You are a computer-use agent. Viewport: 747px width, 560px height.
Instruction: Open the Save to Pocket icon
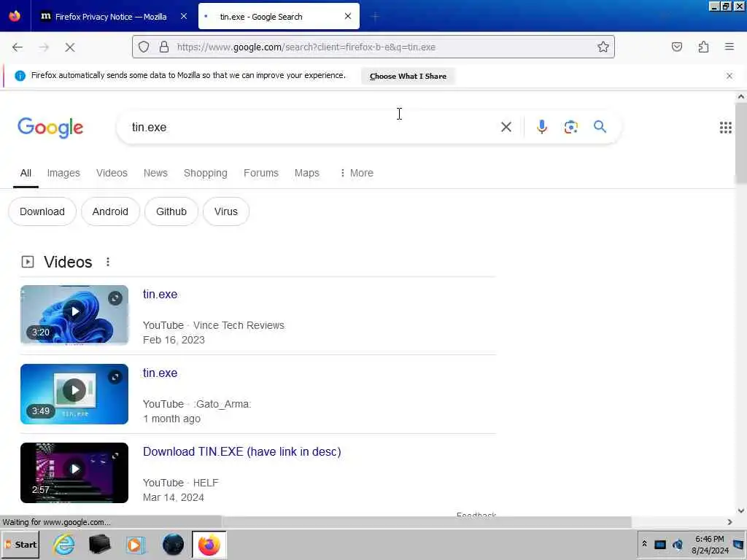tap(676, 47)
